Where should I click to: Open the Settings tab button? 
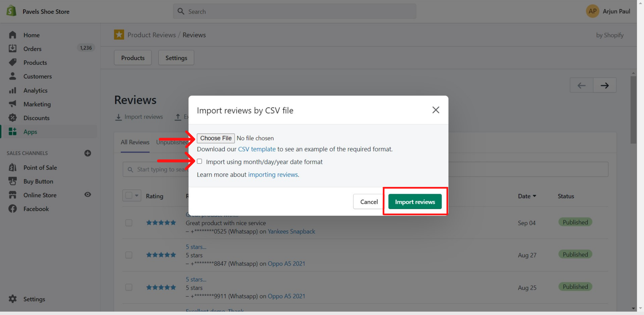[x=176, y=58]
